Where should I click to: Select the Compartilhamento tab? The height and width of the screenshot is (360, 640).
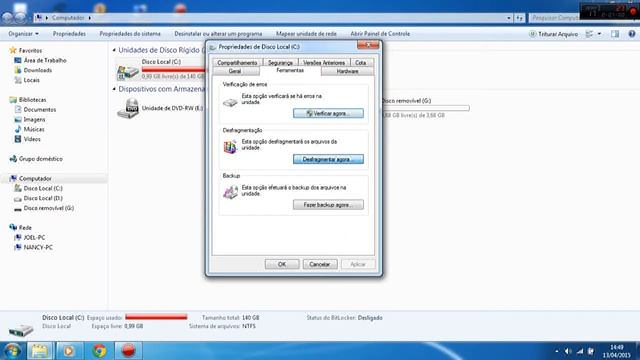237,62
